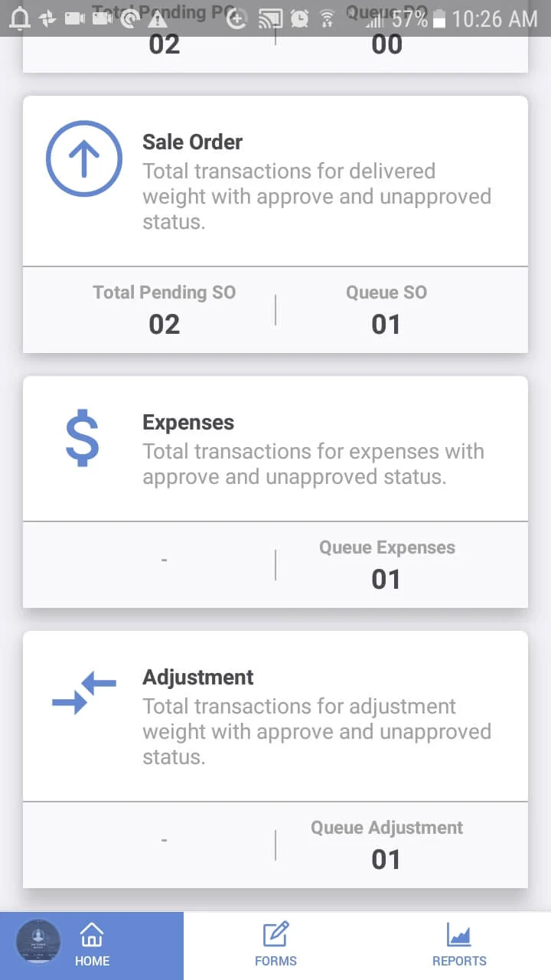Open the Sale Order heading
Image resolution: width=551 pixels, height=980 pixels.
coord(193,142)
